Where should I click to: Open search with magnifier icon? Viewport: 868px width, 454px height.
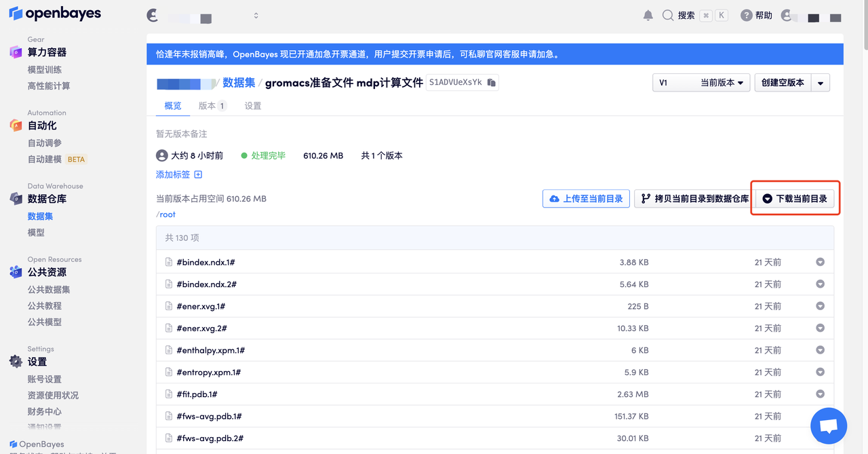point(668,16)
